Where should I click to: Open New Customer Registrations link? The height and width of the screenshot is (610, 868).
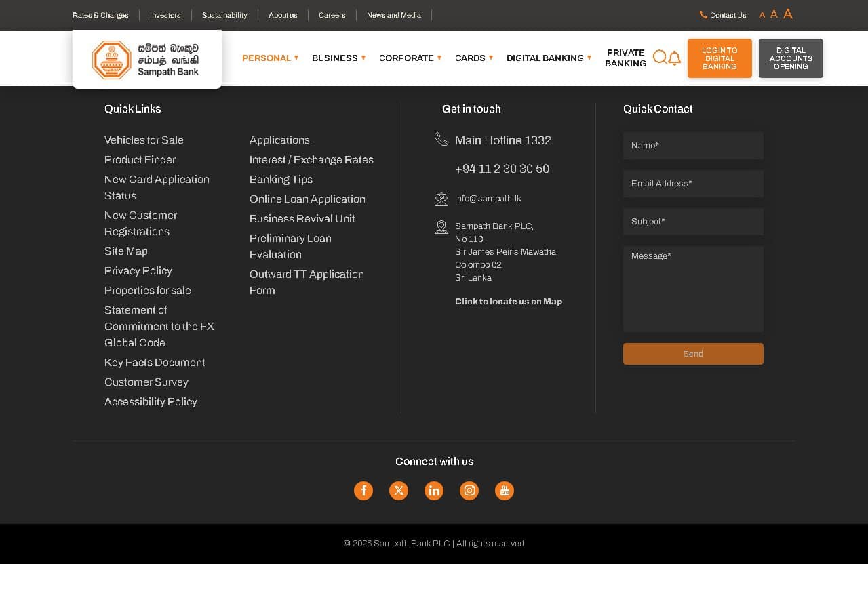coord(140,224)
